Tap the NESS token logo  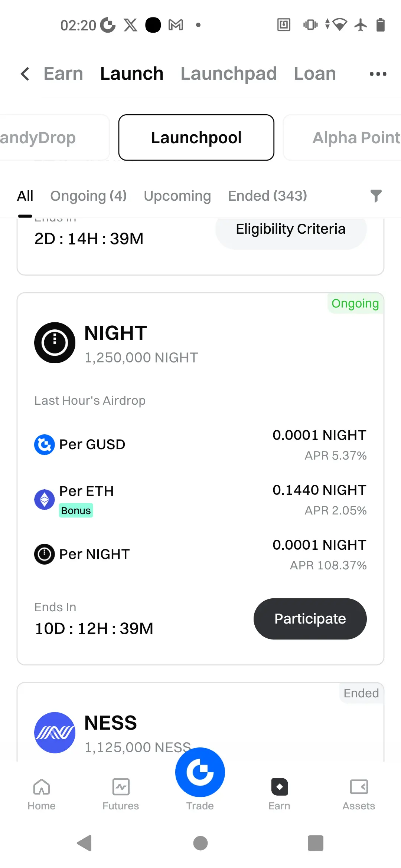(x=55, y=733)
